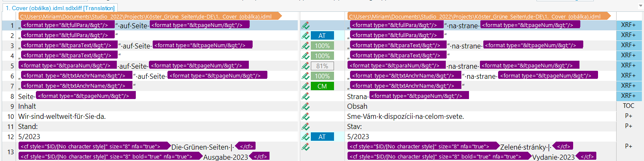Click the pageNum tag in target segment 1
Screen dimensions: 644x161
click(530, 25)
